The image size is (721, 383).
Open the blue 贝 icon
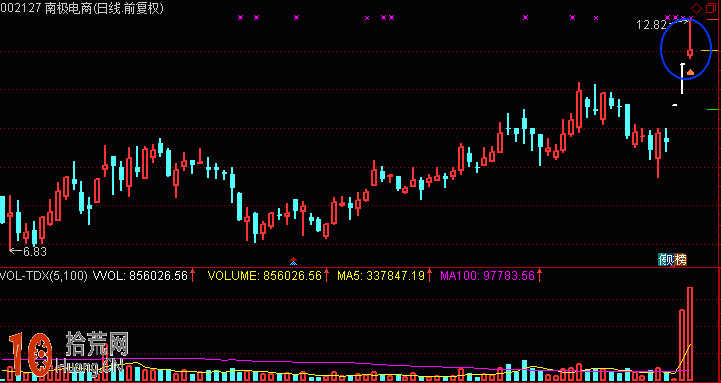670,259
